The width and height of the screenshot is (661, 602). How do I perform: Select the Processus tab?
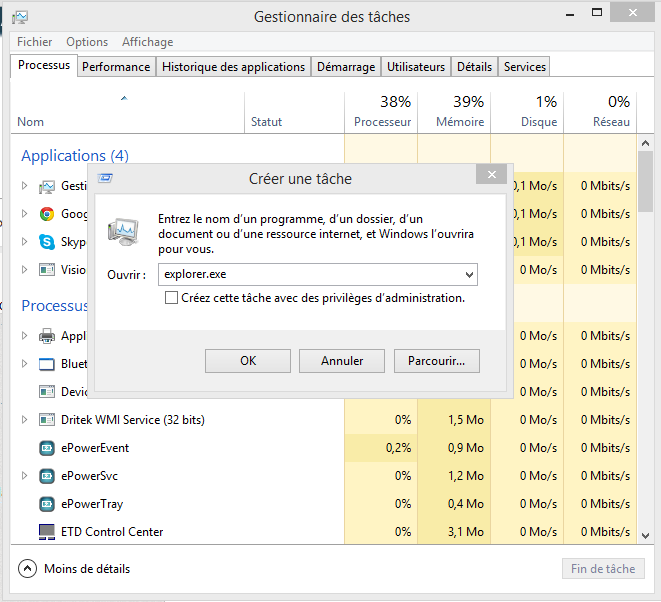[x=44, y=65]
